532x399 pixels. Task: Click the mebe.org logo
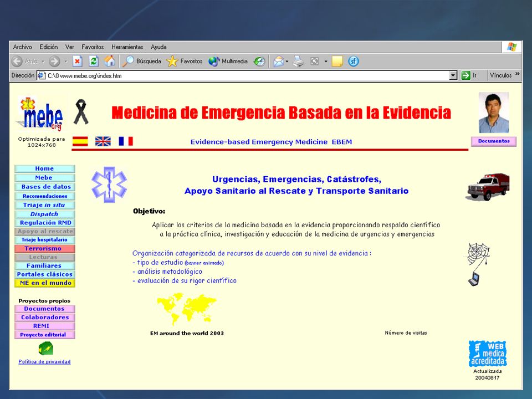(40, 114)
